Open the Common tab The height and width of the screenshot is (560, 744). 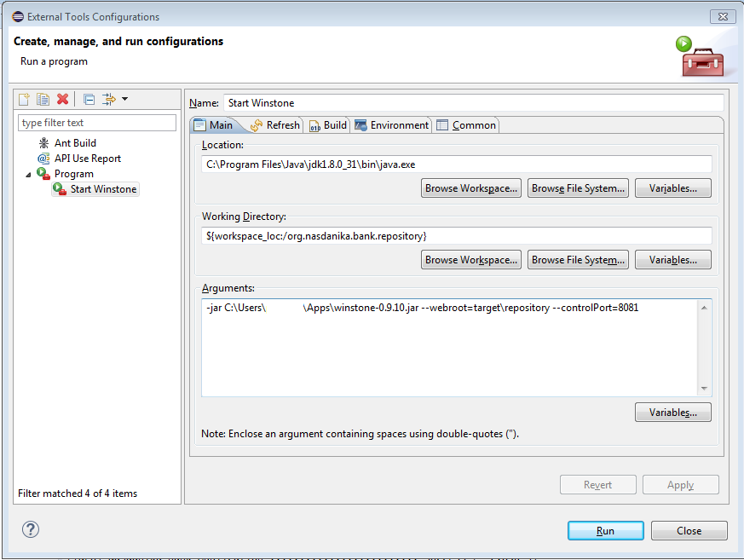click(466, 125)
